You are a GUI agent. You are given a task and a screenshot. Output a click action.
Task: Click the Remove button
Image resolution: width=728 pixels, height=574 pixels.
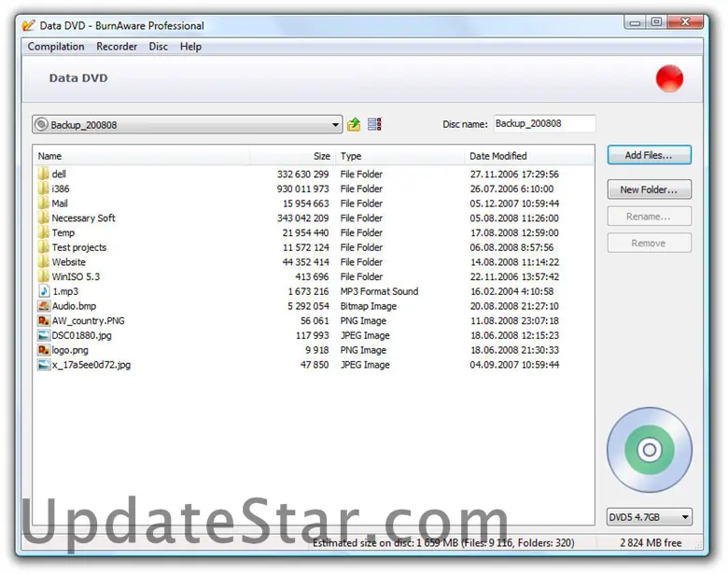click(x=649, y=243)
